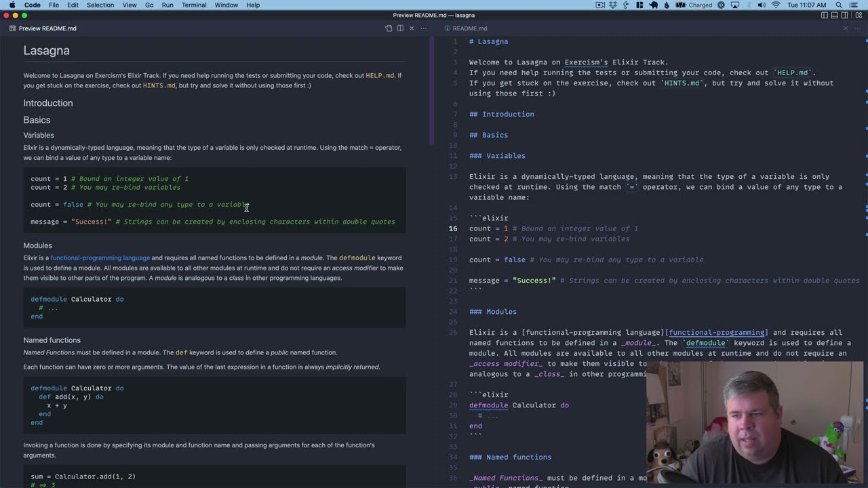Click the [functional-programming] reference in source editor
Screen dimensions: 868x488
pyautogui.click(x=717, y=332)
